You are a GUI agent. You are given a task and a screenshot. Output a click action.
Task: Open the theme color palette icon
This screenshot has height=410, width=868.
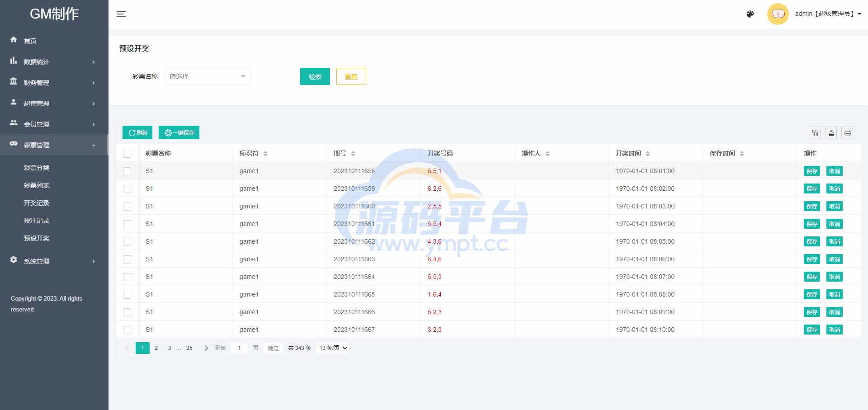point(750,14)
